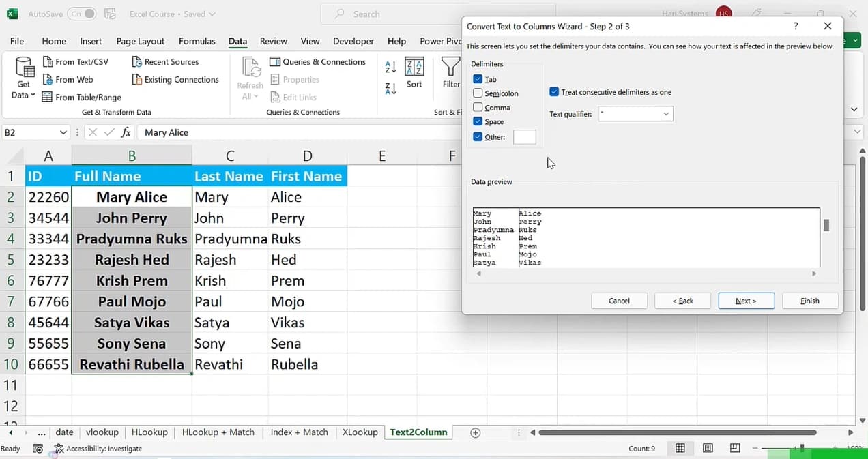
Task: Click the data preview vertical scrollbar
Action: pos(826,225)
